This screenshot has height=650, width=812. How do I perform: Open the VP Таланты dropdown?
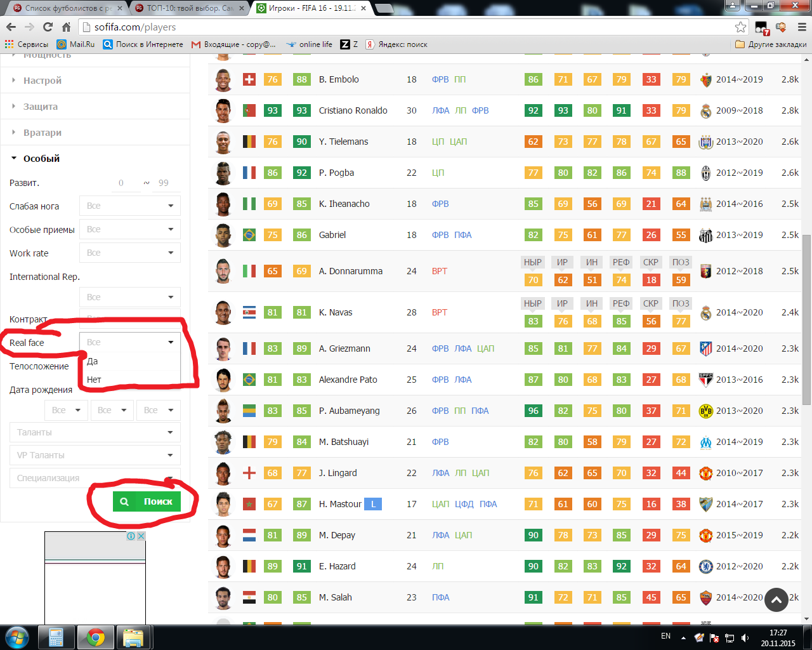95,455
